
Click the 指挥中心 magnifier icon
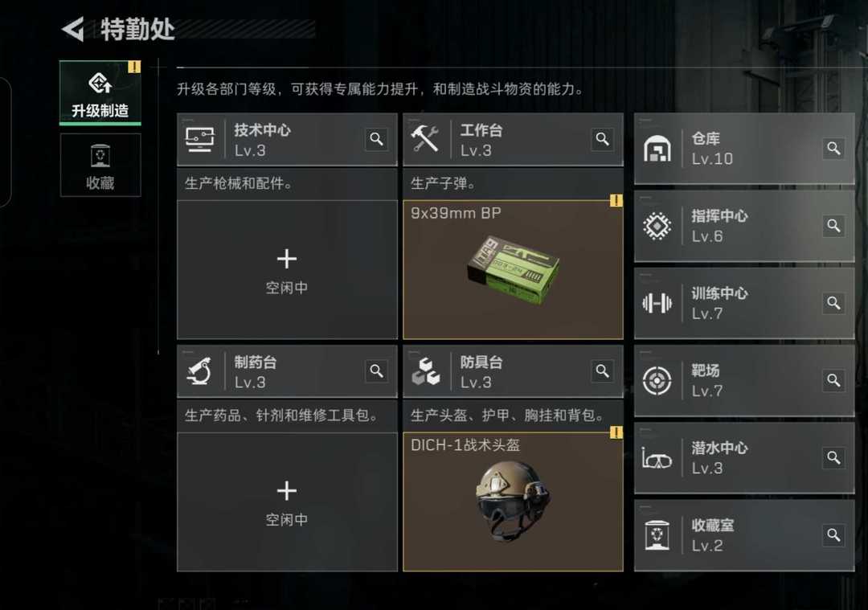(x=833, y=225)
